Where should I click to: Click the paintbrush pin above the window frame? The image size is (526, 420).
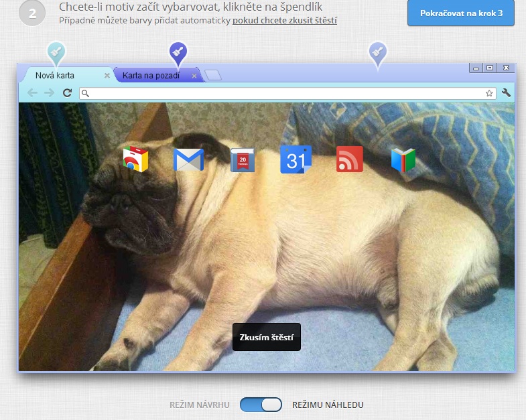(x=378, y=54)
